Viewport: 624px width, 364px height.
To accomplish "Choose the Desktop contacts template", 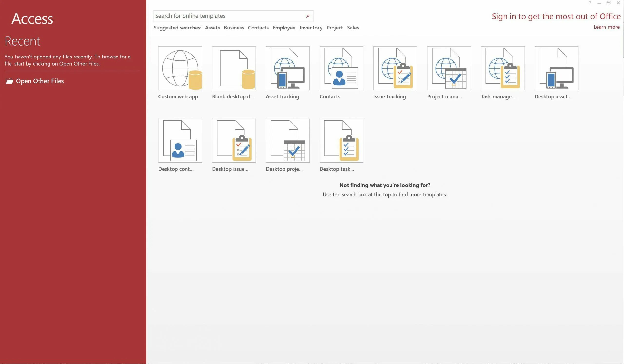I will pos(180,141).
